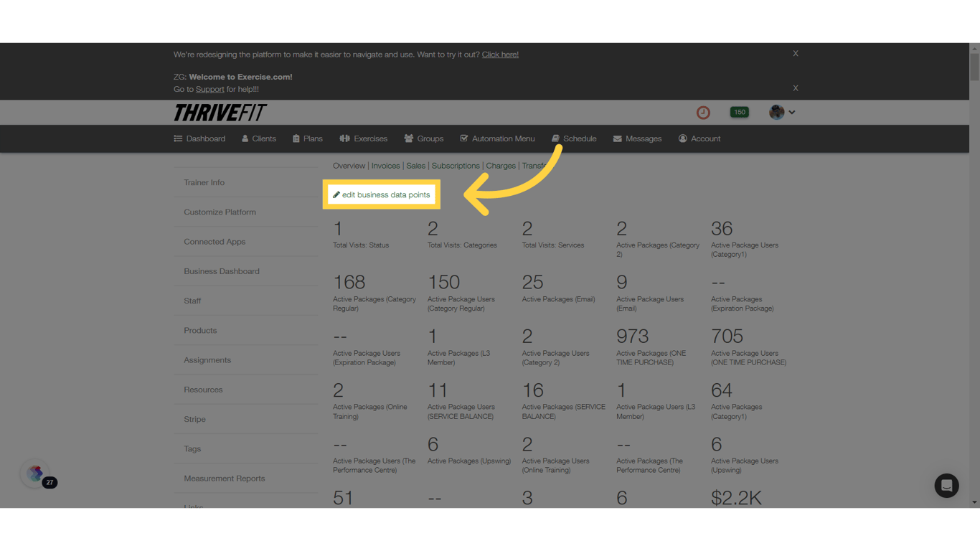Open the chat messenger bubble icon
Image resolution: width=980 pixels, height=551 pixels.
(x=946, y=486)
